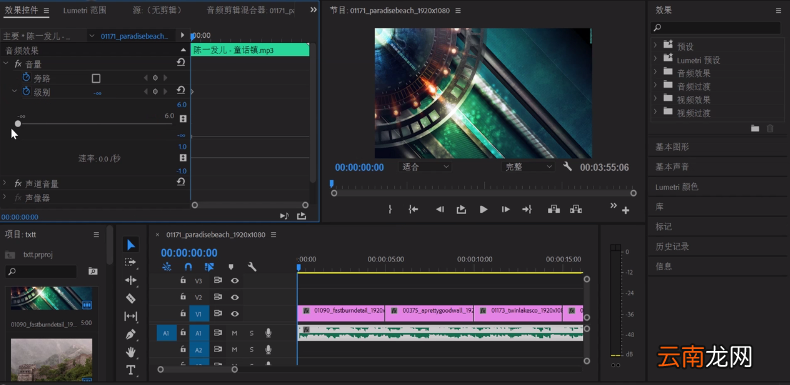Reset the 级别 parameter
The height and width of the screenshot is (385, 790).
click(x=181, y=91)
